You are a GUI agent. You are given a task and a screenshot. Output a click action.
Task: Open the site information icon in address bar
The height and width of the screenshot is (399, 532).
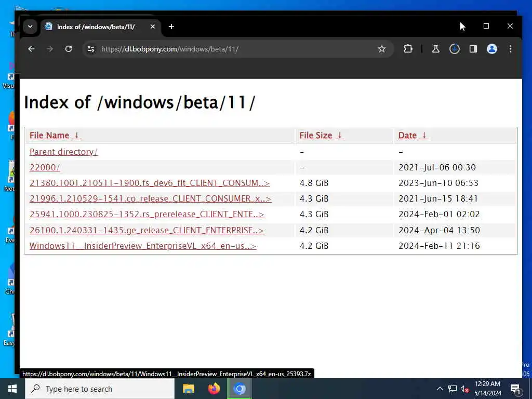[x=91, y=49]
